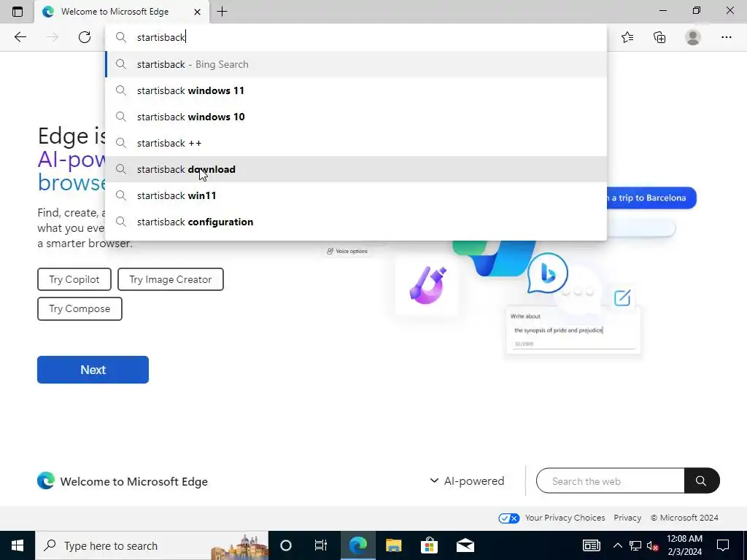Click the Image Creator paintbrush icon

pos(427,285)
